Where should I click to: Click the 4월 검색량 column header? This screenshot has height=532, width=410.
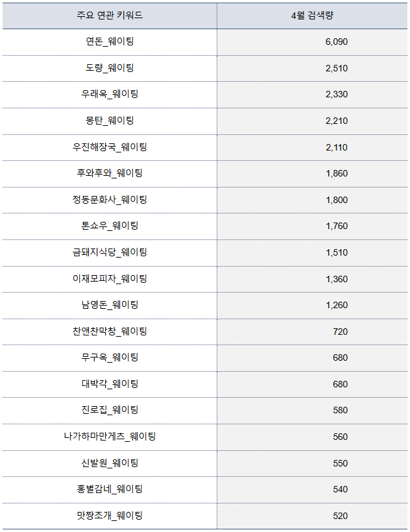[x=312, y=16]
